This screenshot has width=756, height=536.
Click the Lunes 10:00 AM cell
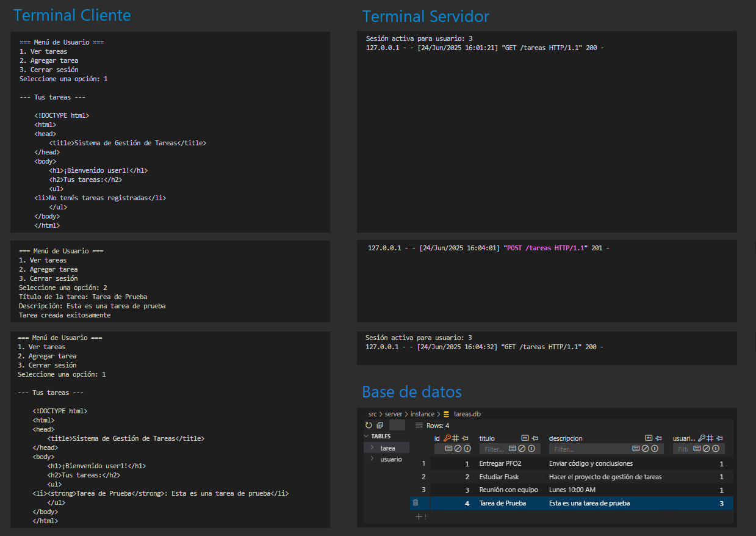click(x=572, y=490)
